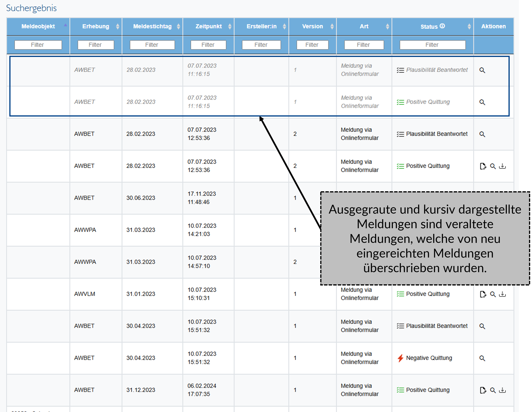This screenshot has height=412, width=532.
Task: Click info icon next to Status header
Action: pyautogui.click(x=442, y=26)
